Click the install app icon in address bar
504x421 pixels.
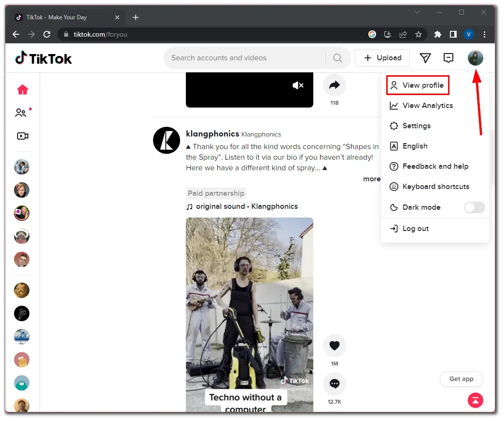point(387,34)
